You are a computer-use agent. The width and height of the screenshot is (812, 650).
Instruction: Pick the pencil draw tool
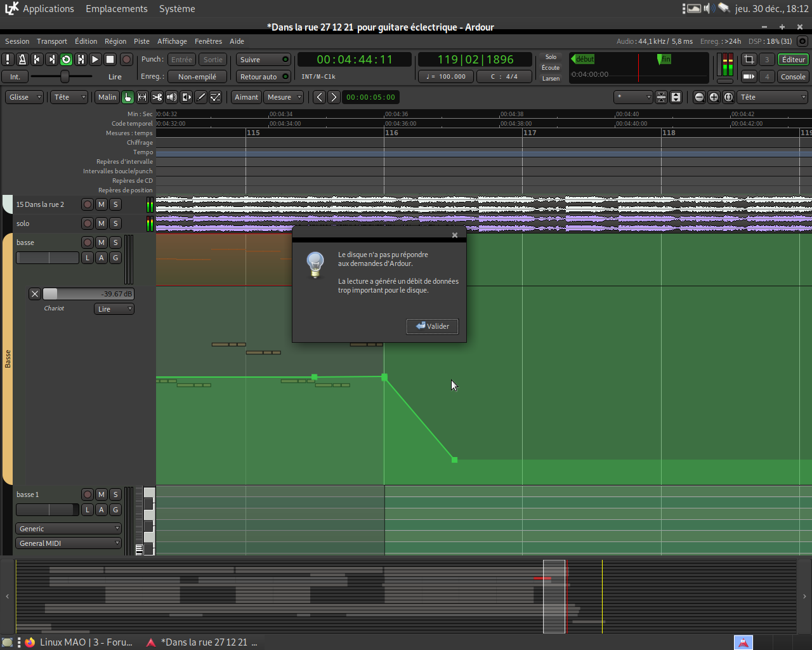tap(201, 97)
